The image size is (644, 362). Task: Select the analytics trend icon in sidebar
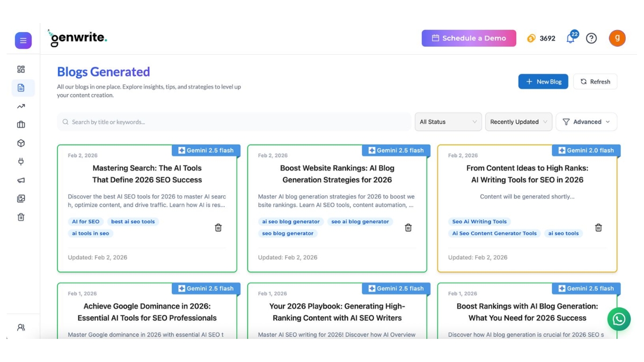coord(21,106)
